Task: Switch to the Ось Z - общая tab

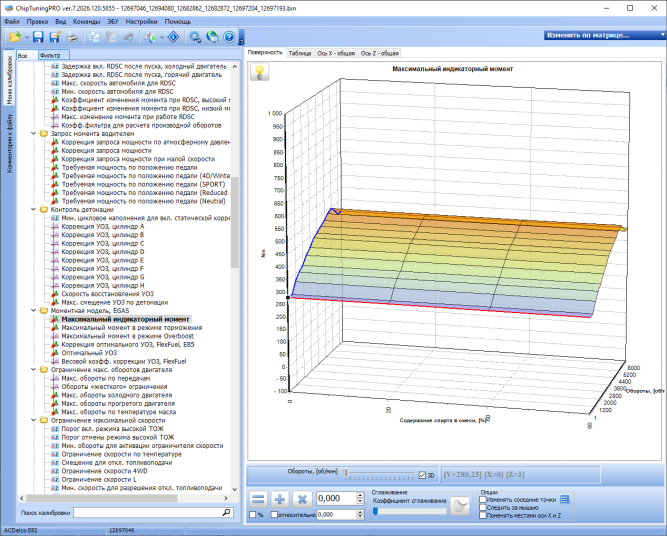Action: [379, 53]
